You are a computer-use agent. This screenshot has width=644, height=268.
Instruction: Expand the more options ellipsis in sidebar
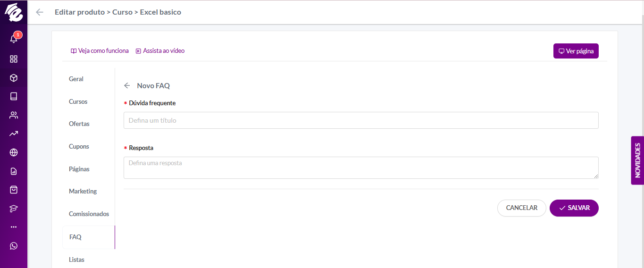pyautogui.click(x=14, y=227)
